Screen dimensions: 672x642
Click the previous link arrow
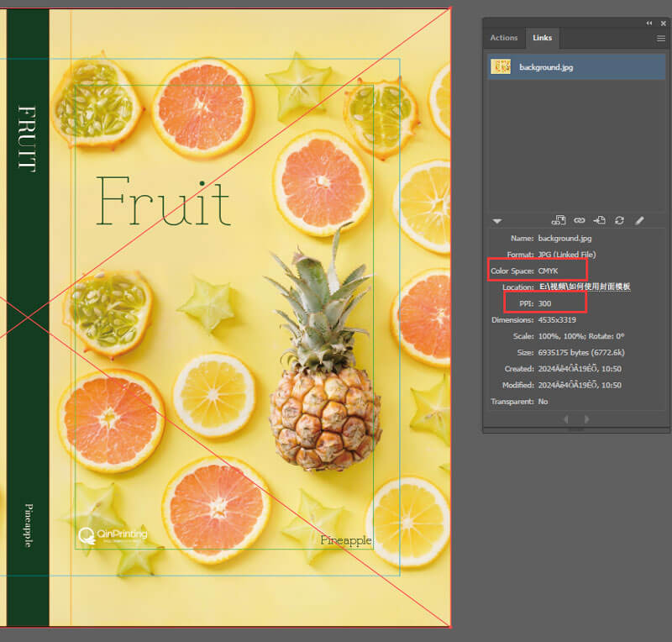(566, 419)
